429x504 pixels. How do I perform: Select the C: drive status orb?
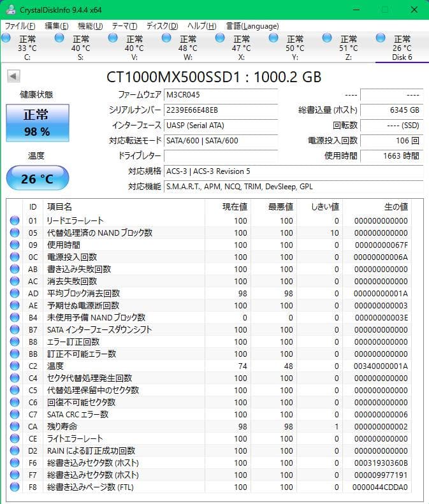click(6, 38)
